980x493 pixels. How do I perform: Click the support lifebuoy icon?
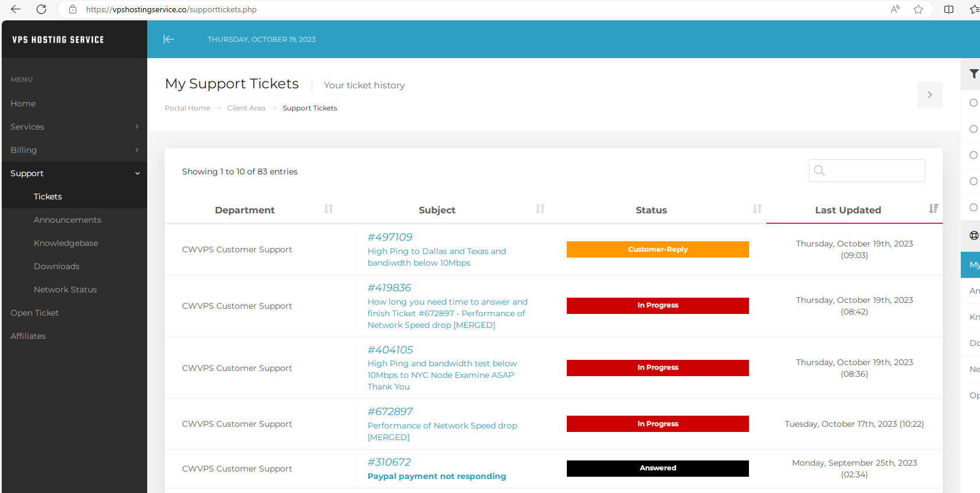coord(974,235)
